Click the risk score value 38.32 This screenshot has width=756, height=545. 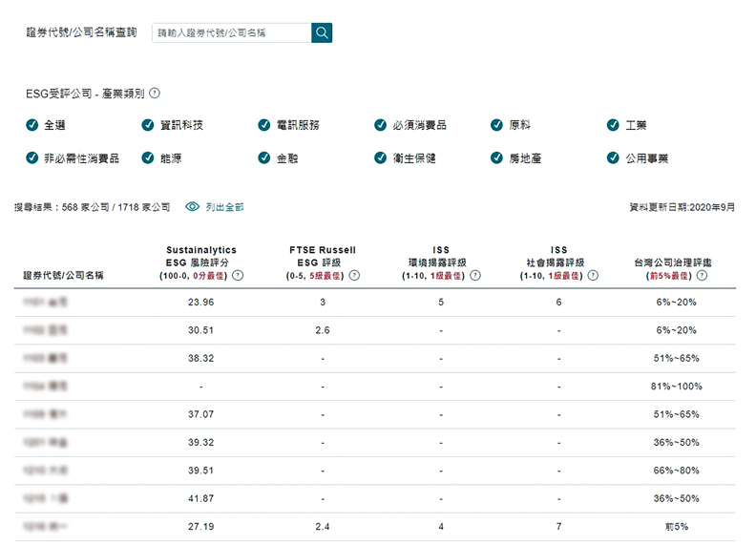coord(201,358)
